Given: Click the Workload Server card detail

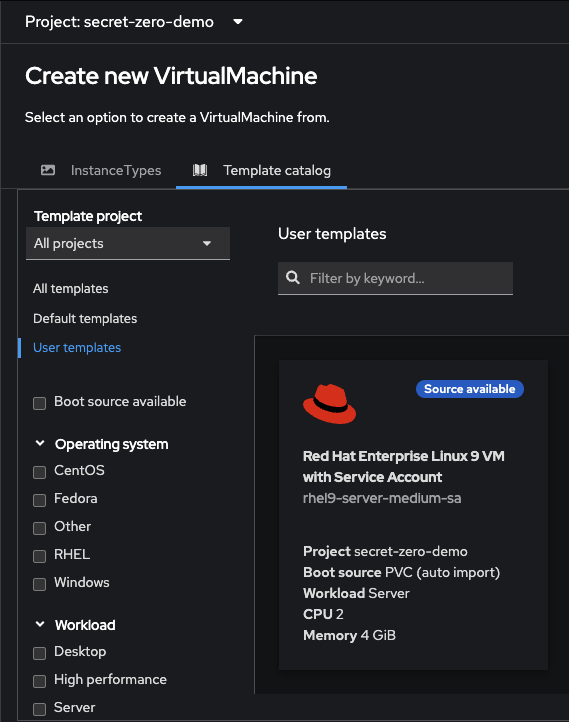Looking at the screenshot, I should 356,593.
